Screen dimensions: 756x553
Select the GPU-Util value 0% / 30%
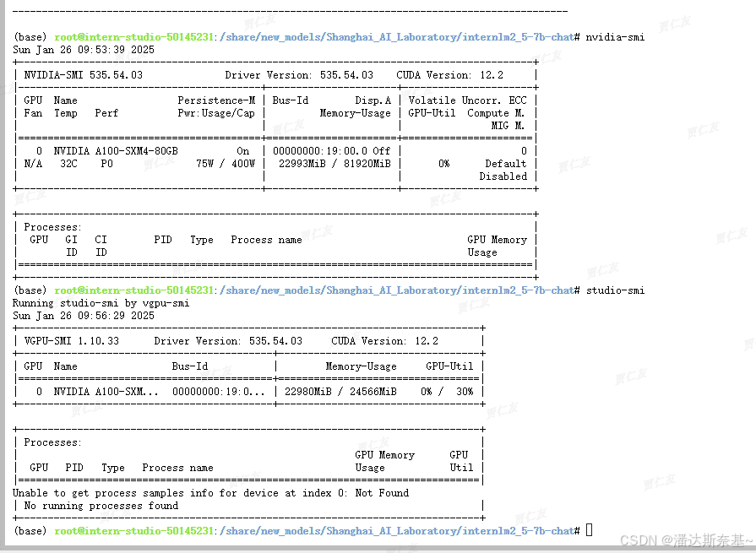coord(447,392)
